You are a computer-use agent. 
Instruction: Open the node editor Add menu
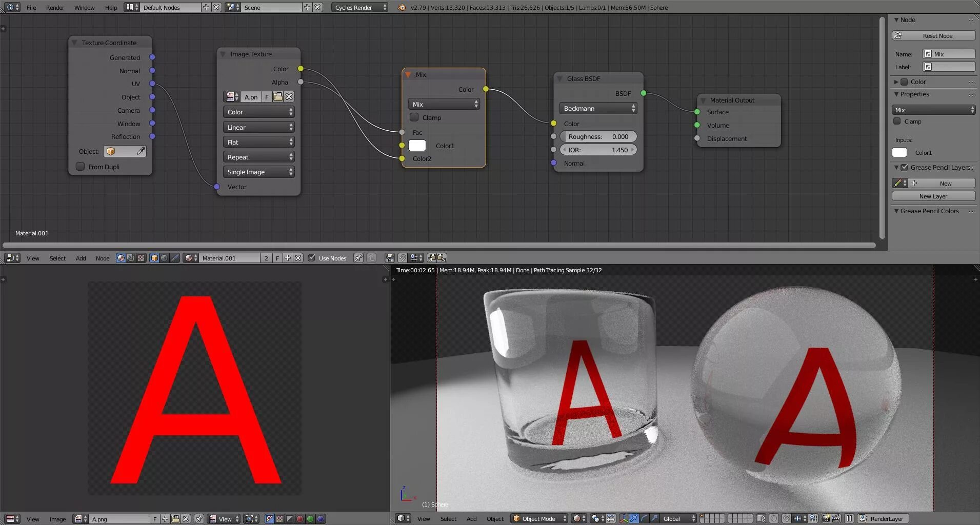tap(81, 258)
